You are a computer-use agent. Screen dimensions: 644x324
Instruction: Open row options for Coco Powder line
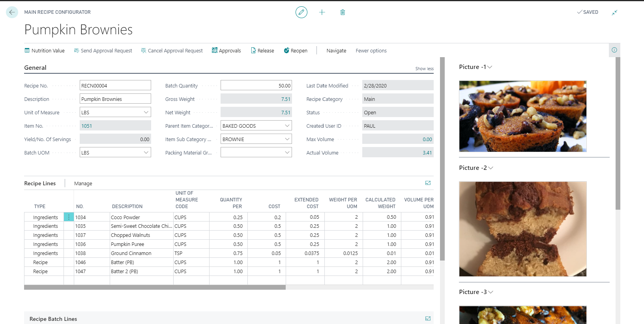(69, 217)
